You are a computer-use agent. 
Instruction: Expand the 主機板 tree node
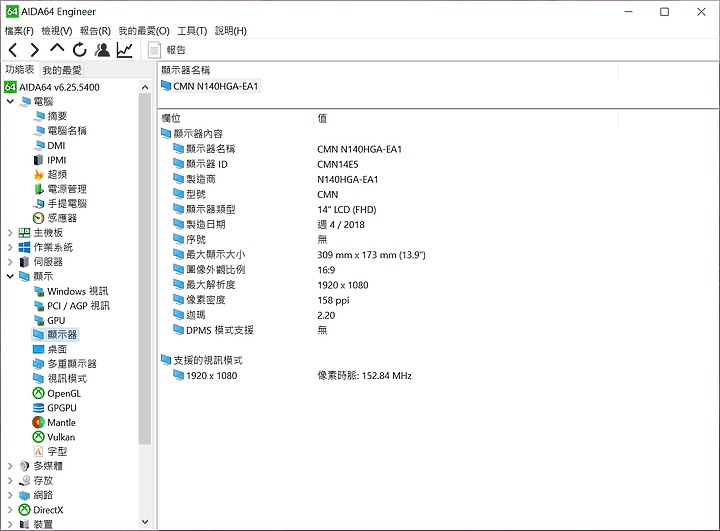pyautogui.click(x=10, y=233)
